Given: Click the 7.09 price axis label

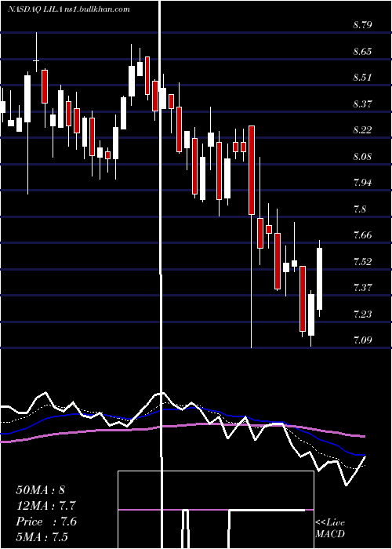Looking at the screenshot, I should point(362,340).
